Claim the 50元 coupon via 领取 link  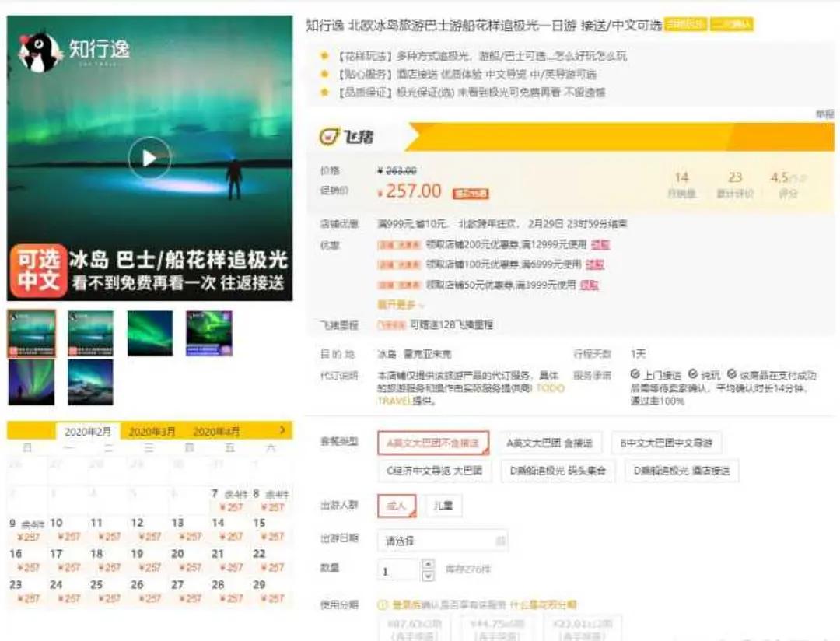coord(589,285)
